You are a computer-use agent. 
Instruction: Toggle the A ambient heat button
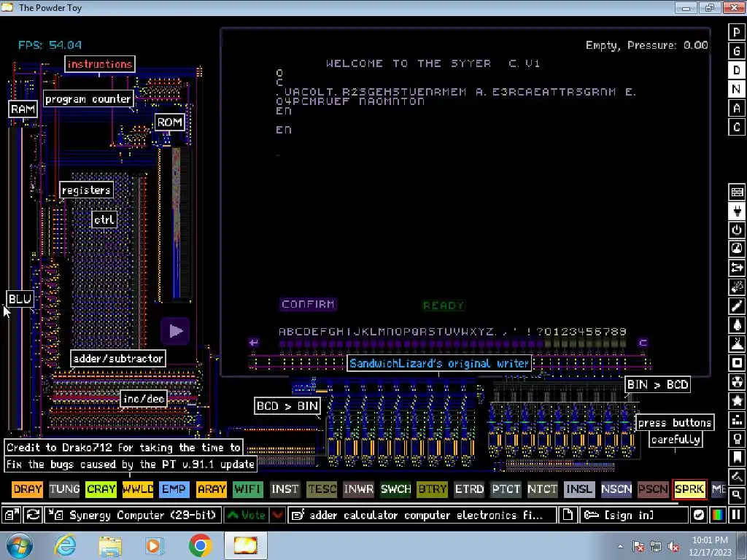(737, 108)
